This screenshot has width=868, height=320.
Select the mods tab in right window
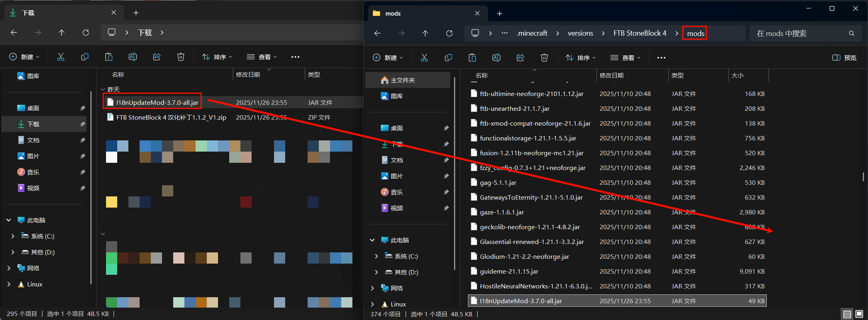(424, 13)
